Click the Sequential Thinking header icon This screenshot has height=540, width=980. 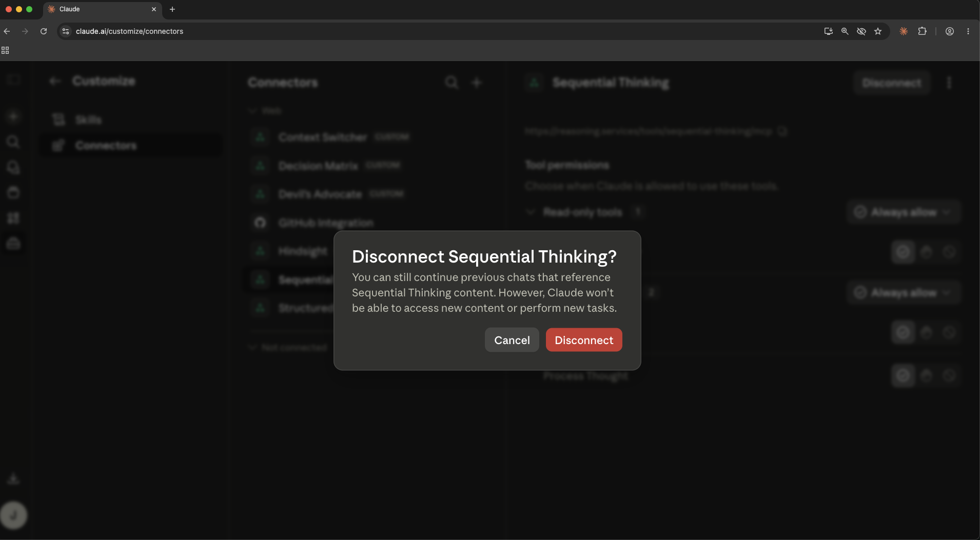[534, 82]
